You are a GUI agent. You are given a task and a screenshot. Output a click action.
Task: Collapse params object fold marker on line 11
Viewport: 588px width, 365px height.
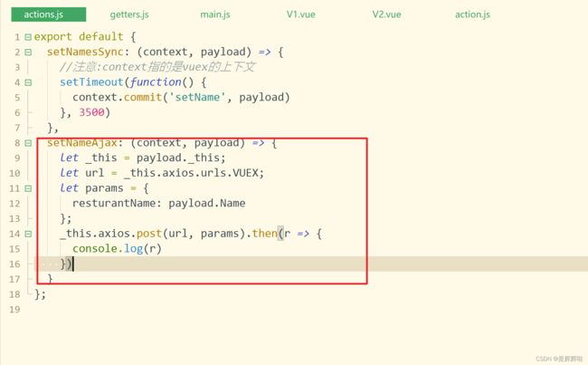pyautogui.click(x=28, y=188)
